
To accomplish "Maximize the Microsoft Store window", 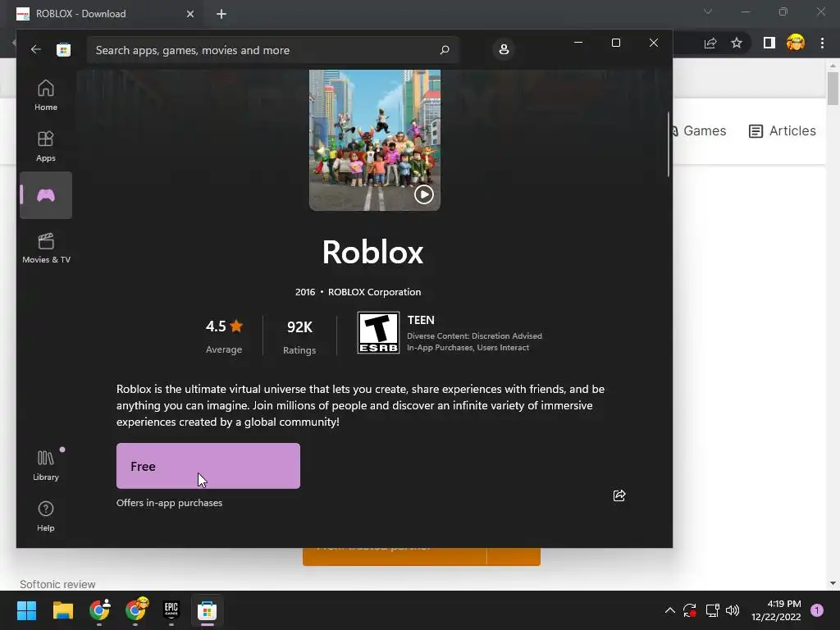I will (616, 43).
